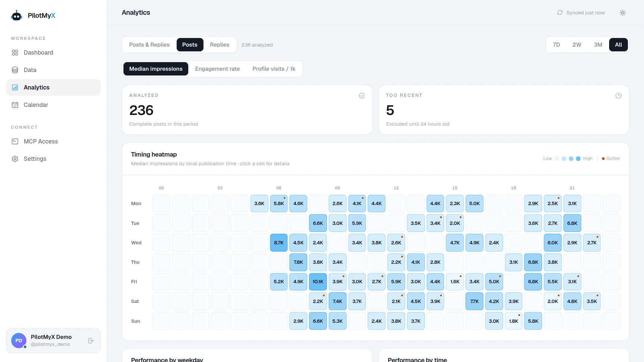The width and height of the screenshot is (644, 362).
Task: Open Settings from the sidebar
Action: tap(53, 159)
